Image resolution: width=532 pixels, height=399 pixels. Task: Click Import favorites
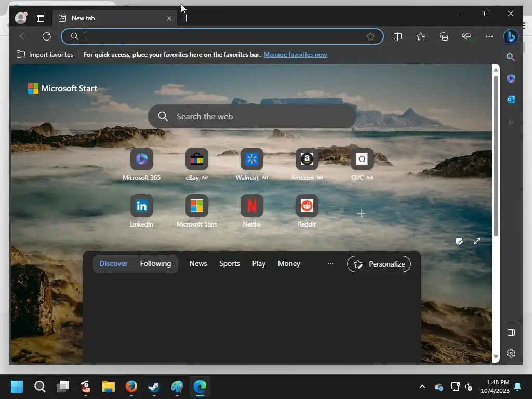[45, 55]
